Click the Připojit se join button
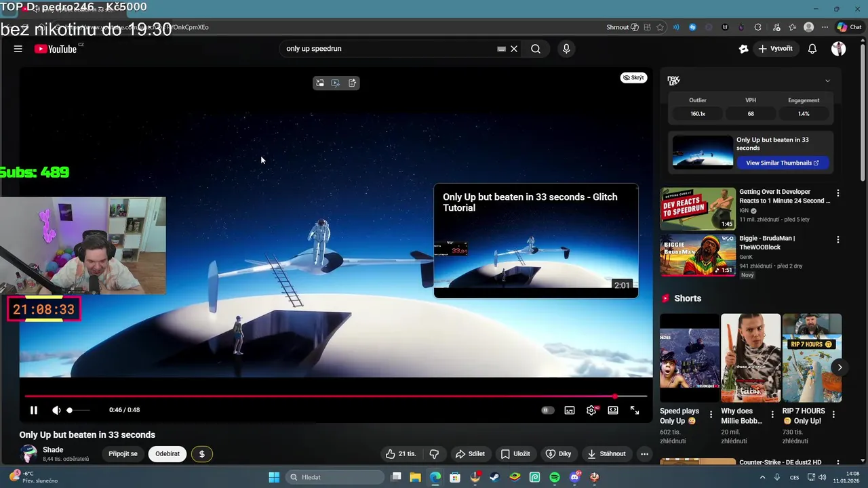The height and width of the screenshot is (488, 868). [123, 453]
